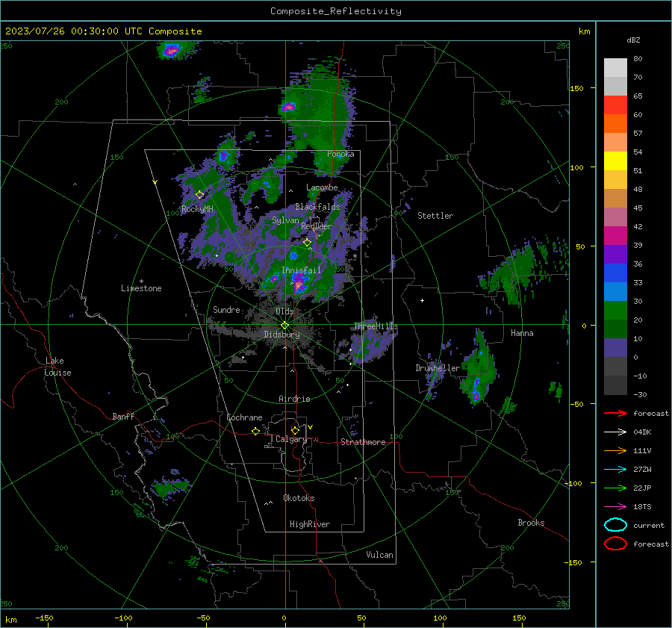The width and height of the screenshot is (672, 628).
Task: Click the Brooks label
Action: [531, 523]
